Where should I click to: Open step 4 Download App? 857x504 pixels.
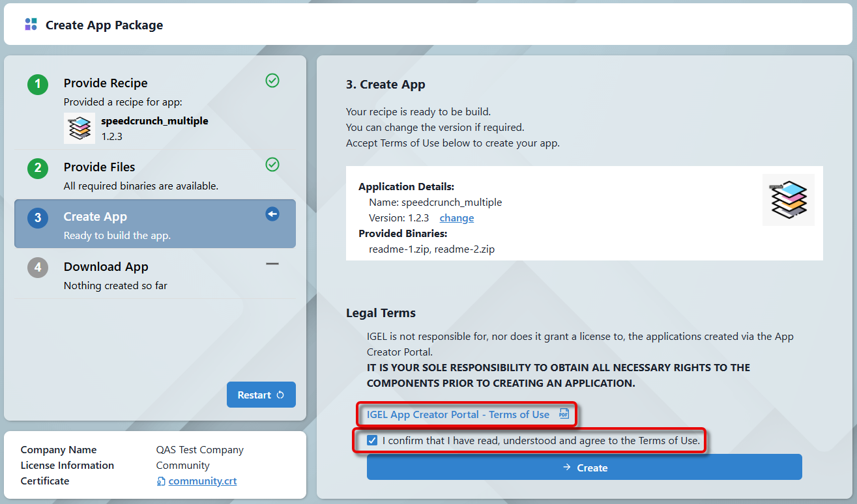coord(106,267)
